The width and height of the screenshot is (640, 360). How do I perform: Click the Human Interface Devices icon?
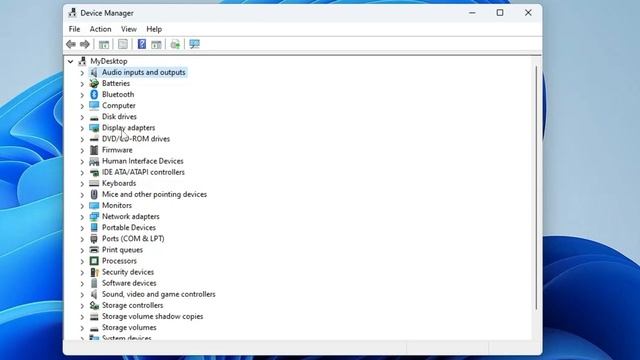94,161
